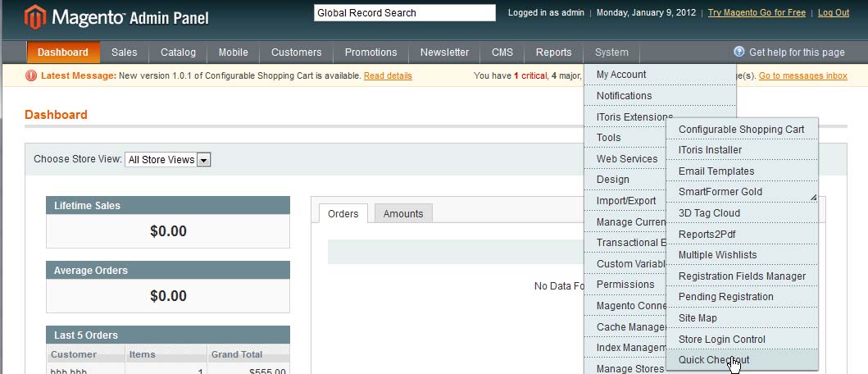This screenshot has width=868, height=374.
Task: Click the Customer column header
Action: [x=86, y=354]
